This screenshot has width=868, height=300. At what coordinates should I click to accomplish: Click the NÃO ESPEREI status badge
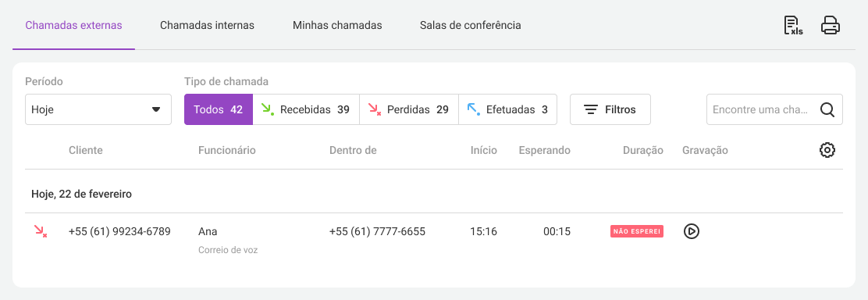coord(637,231)
